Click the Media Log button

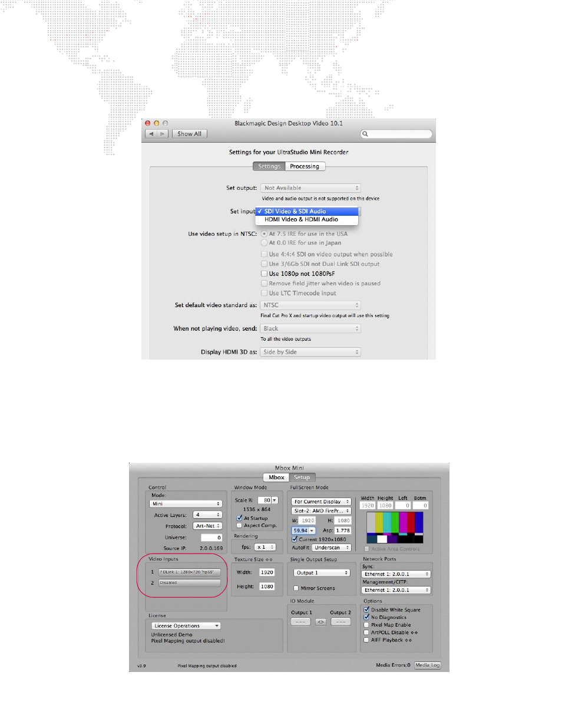click(427, 665)
